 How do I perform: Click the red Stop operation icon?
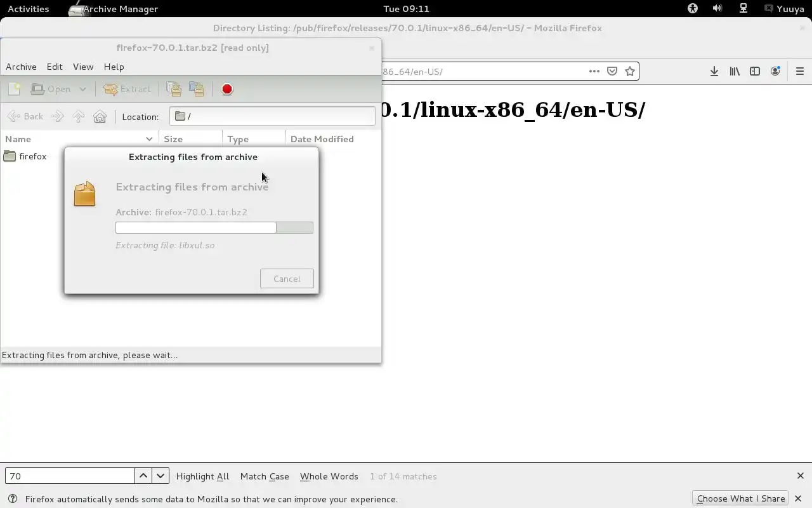tap(227, 89)
